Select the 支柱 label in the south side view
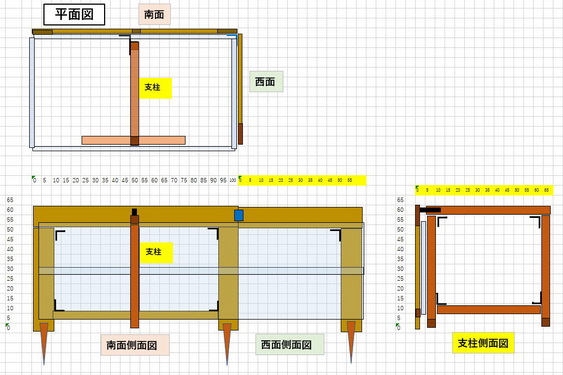The width and height of the screenshot is (563, 375). point(157,253)
